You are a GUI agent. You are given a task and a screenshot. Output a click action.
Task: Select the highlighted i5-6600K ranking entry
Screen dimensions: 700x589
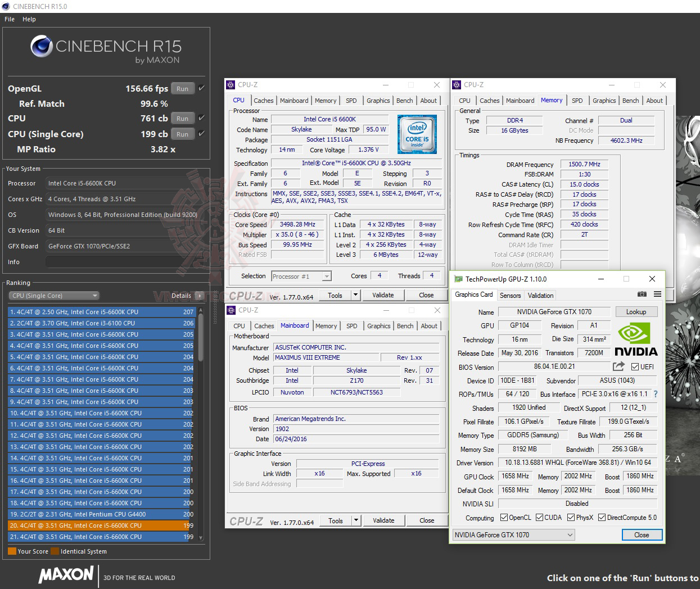(x=96, y=525)
